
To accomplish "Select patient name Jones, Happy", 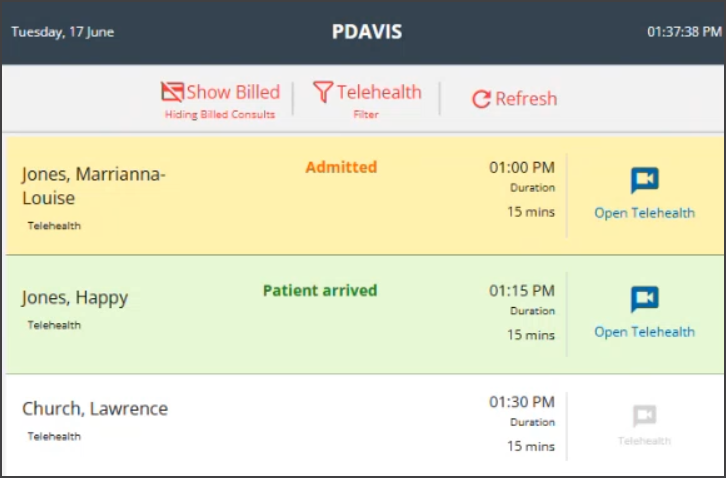I will 75,298.
